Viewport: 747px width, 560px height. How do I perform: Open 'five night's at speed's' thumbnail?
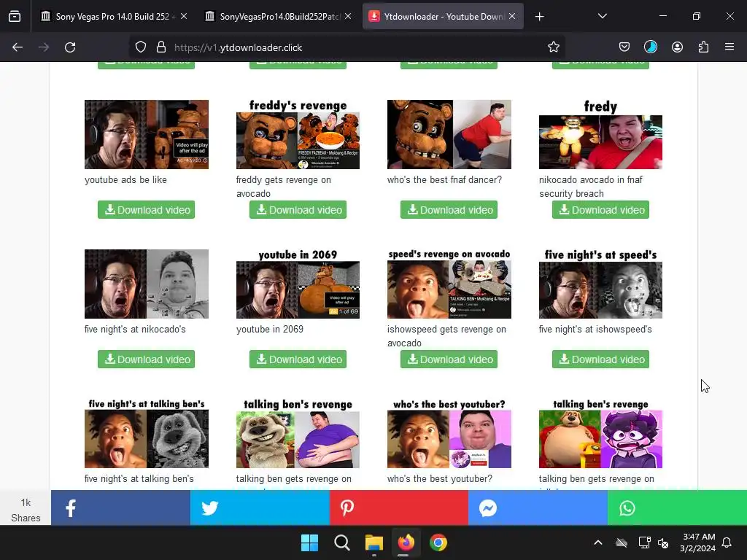point(600,284)
